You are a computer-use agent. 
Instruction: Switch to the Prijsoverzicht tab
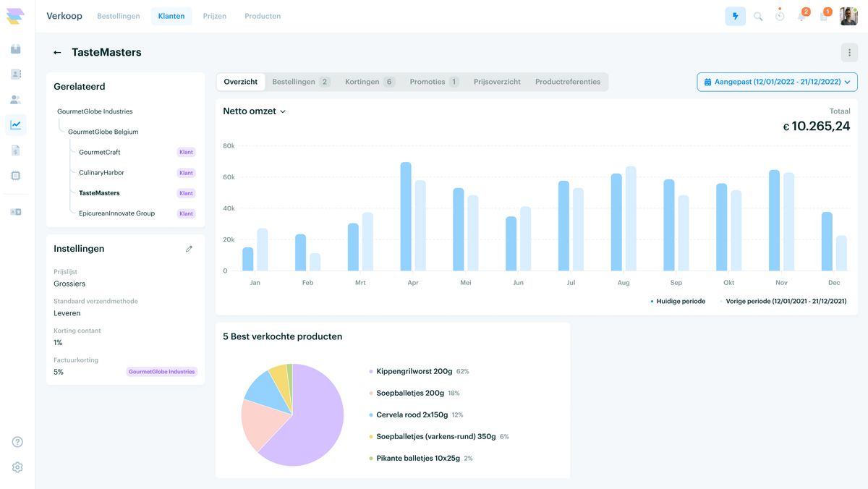[x=497, y=82]
